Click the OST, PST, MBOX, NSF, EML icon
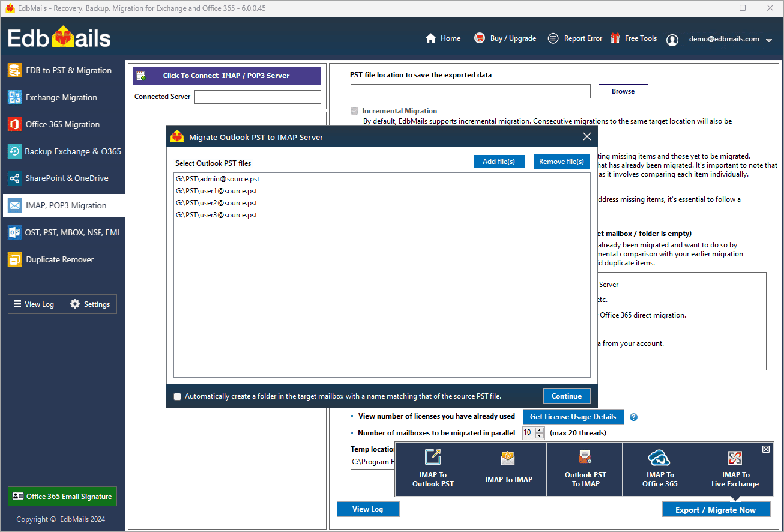Screen dimensions: 784x532 click(14, 232)
